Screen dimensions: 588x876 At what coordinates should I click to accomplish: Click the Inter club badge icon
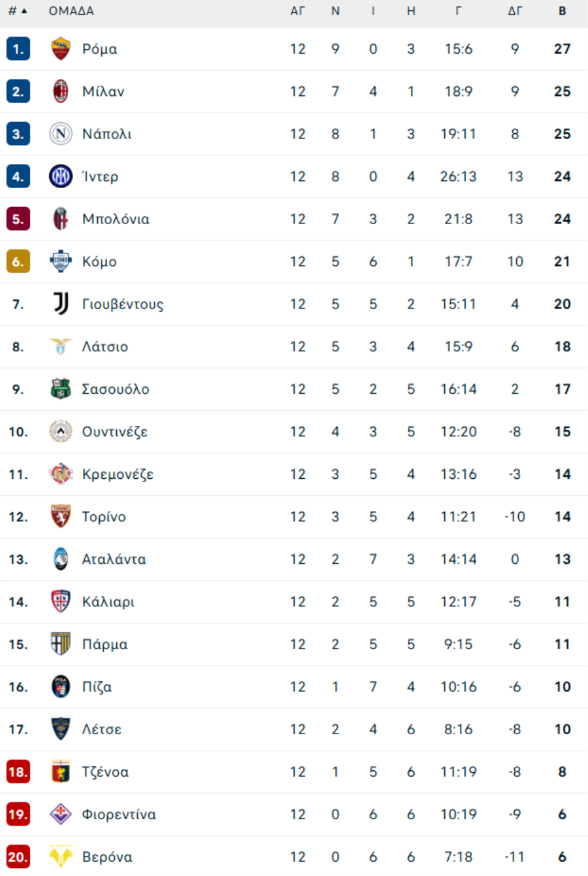click(x=61, y=176)
